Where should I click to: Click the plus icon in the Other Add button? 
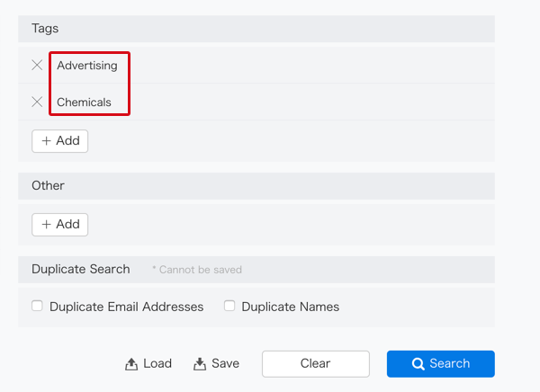point(46,225)
